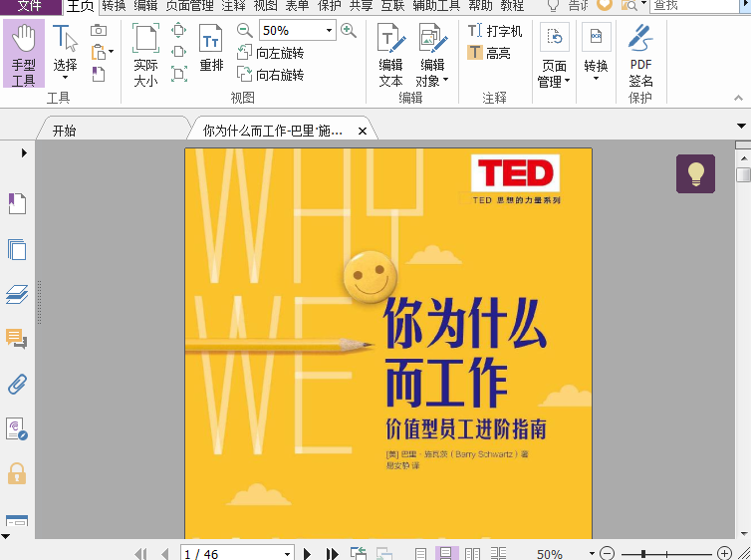The image size is (751, 560).
Task: Open the Digital Signatures panel in sidebar
Action: coord(17,428)
